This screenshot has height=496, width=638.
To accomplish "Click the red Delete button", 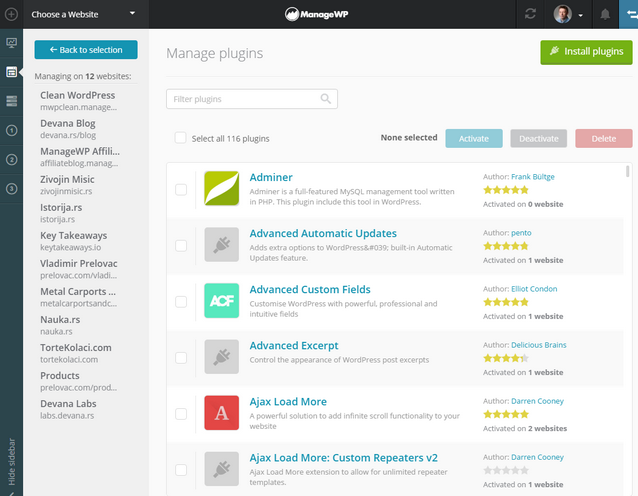I will point(604,138).
